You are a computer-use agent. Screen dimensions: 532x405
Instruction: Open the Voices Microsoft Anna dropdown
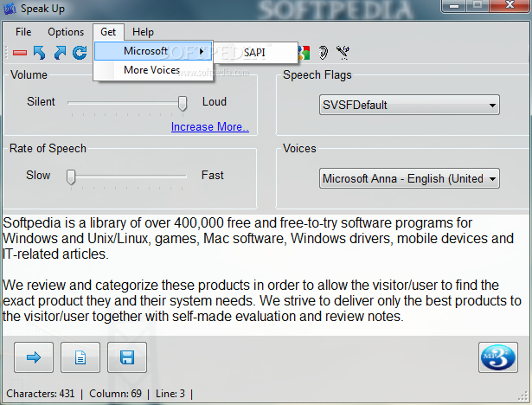409,178
